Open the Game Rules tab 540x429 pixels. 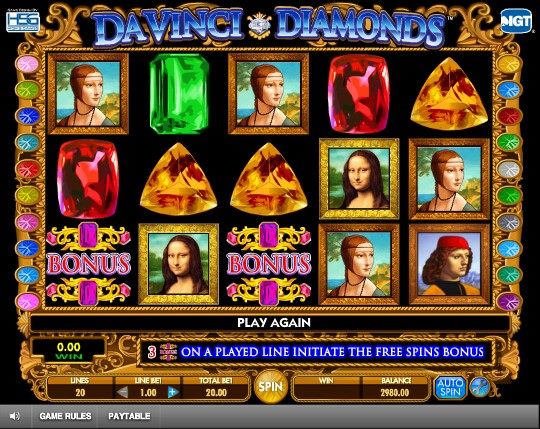click(x=65, y=416)
